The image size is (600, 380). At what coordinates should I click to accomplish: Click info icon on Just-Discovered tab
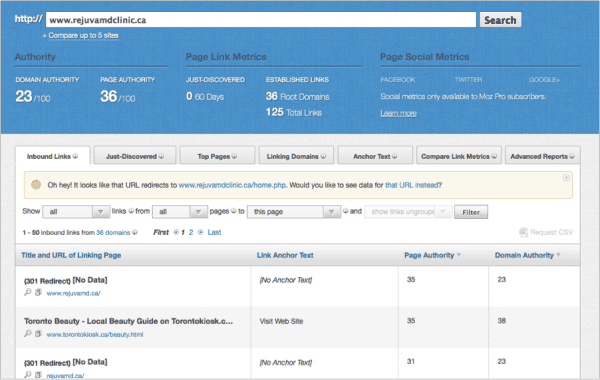tap(161, 156)
